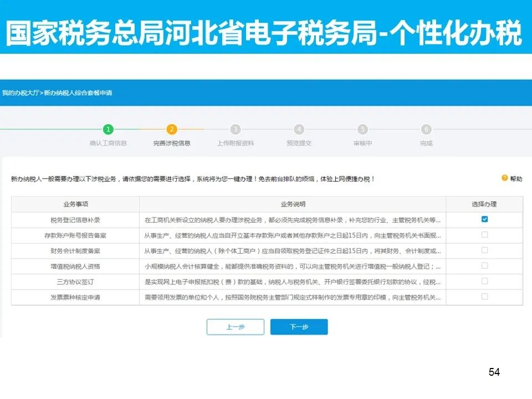Select the 发票票种核定申请 row name

(x=75, y=298)
